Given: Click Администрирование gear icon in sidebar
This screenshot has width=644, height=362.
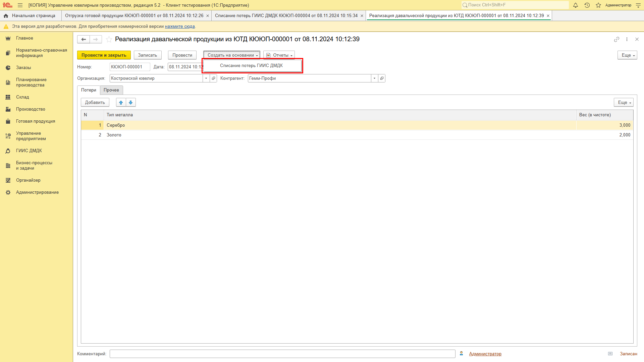Looking at the screenshot, I should click(x=8, y=192).
